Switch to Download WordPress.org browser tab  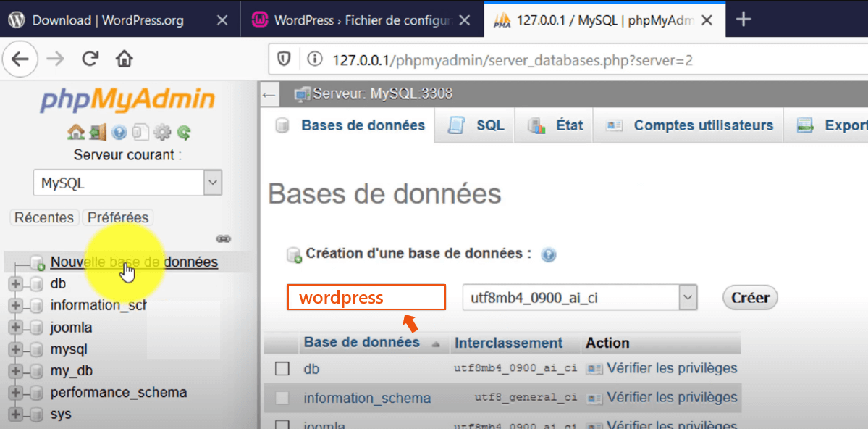(108, 20)
